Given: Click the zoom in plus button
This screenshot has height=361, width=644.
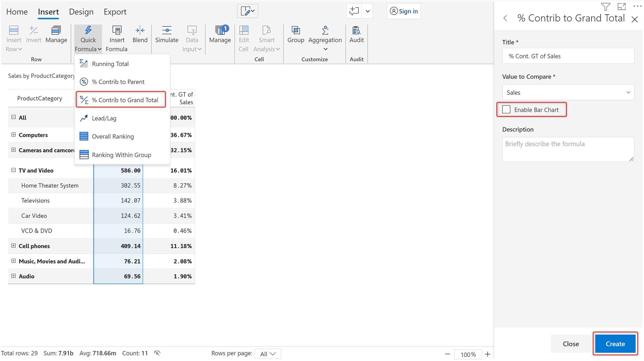Looking at the screenshot, I should (487, 354).
